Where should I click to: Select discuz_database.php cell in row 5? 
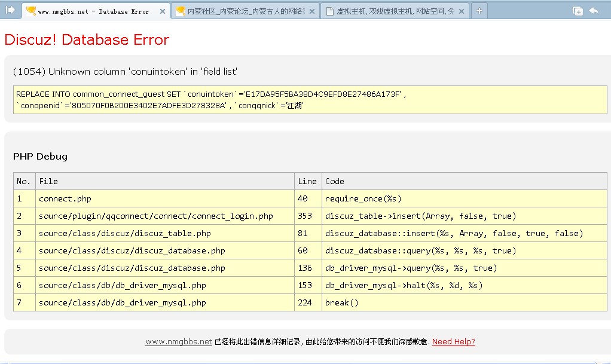click(165, 268)
